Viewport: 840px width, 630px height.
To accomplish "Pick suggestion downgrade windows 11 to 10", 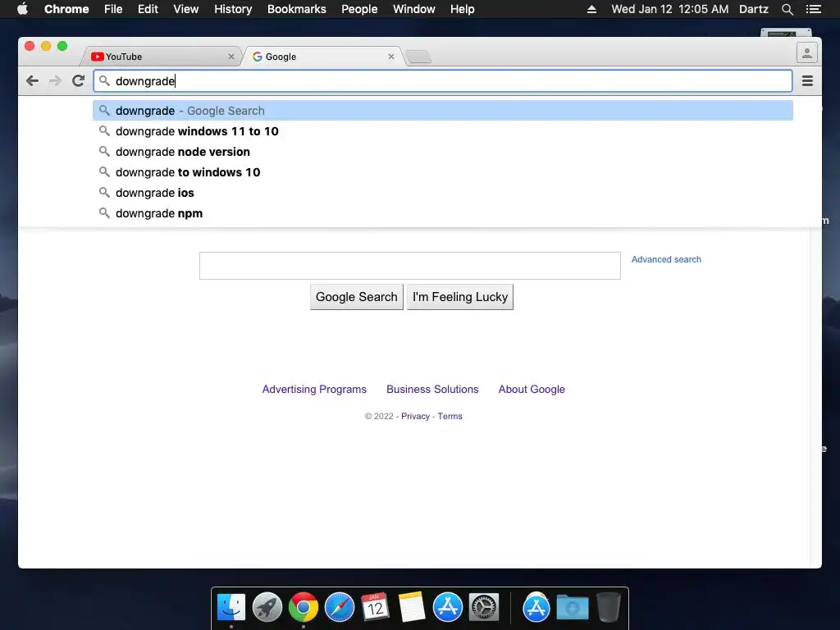I will (442, 131).
